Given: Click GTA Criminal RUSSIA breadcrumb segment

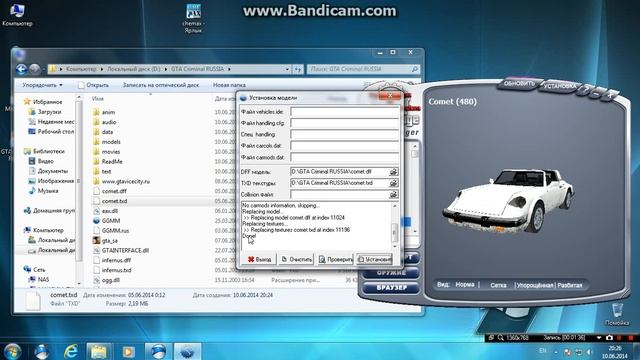Looking at the screenshot, I should (x=198, y=69).
